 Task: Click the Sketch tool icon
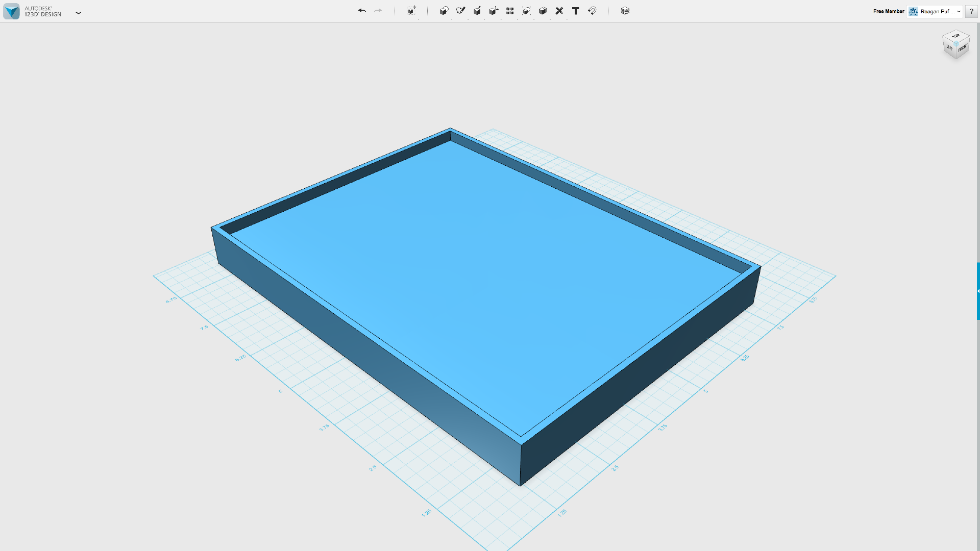tap(460, 10)
